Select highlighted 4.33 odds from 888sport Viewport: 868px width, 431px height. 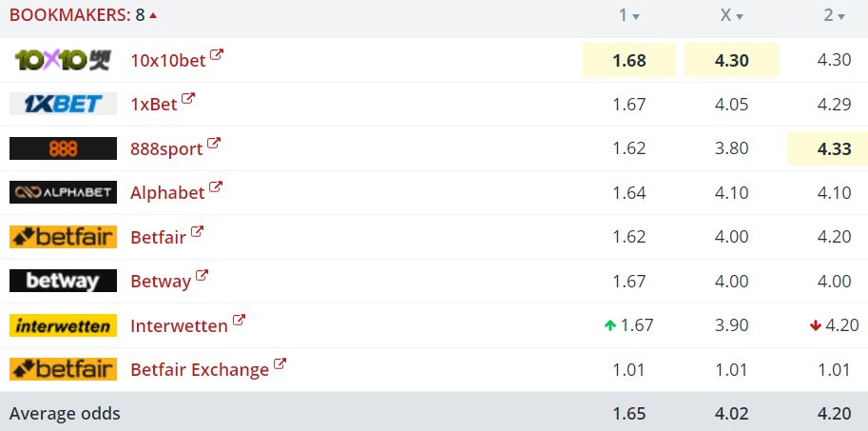click(x=827, y=148)
